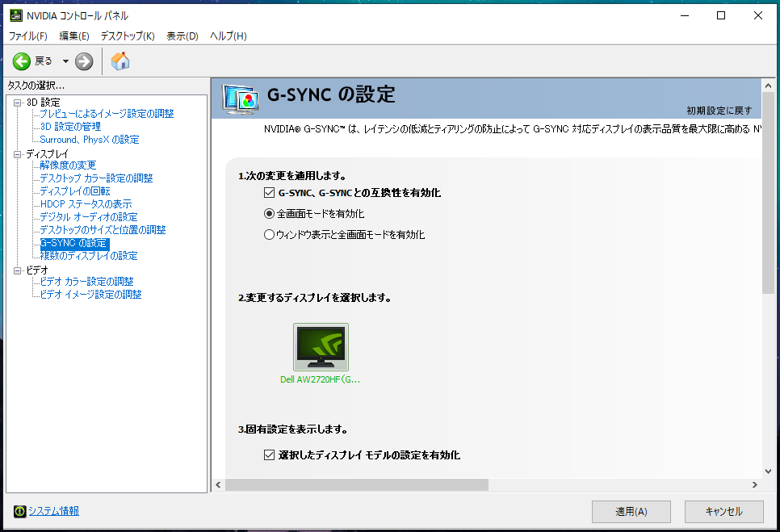Image resolution: width=780 pixels, height=532 pixels.
Task: Click vertical scrollbar up arrow
Action: [x=768, y=86]
